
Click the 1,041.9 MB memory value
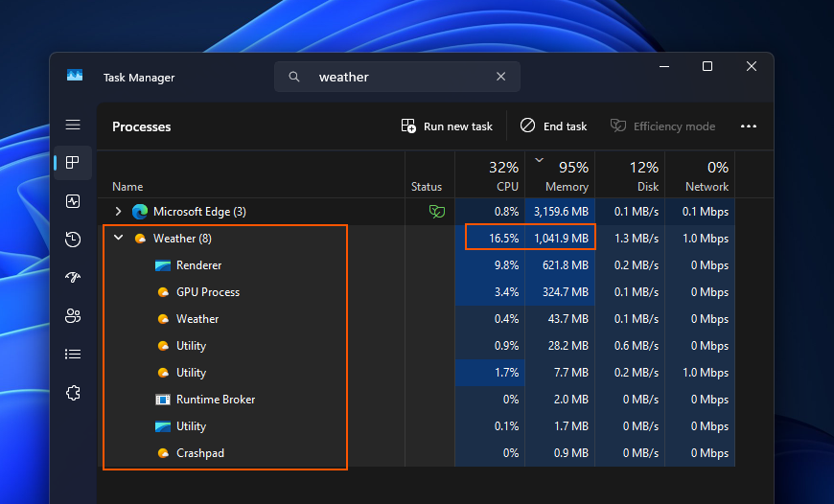tap(561, 239)
